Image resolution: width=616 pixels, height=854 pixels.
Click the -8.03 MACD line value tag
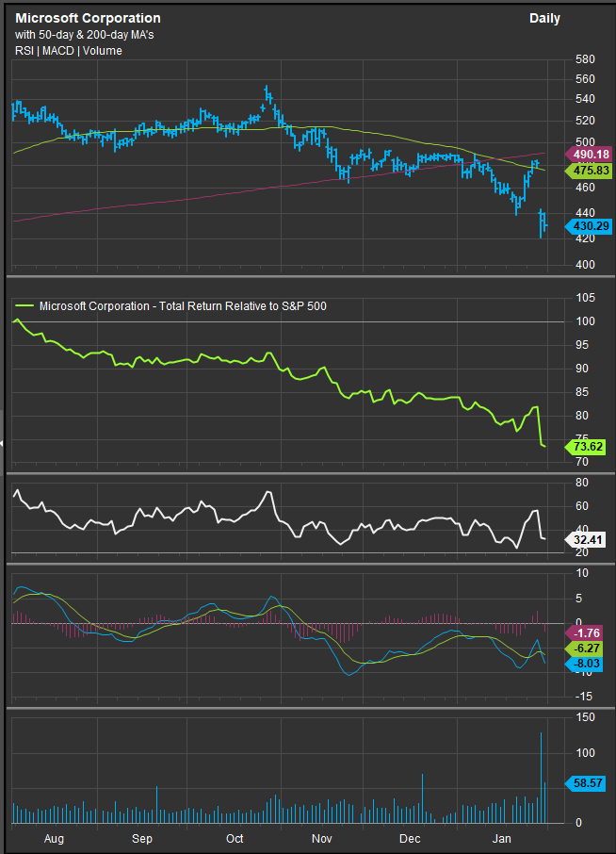click(x=589, y=665)
